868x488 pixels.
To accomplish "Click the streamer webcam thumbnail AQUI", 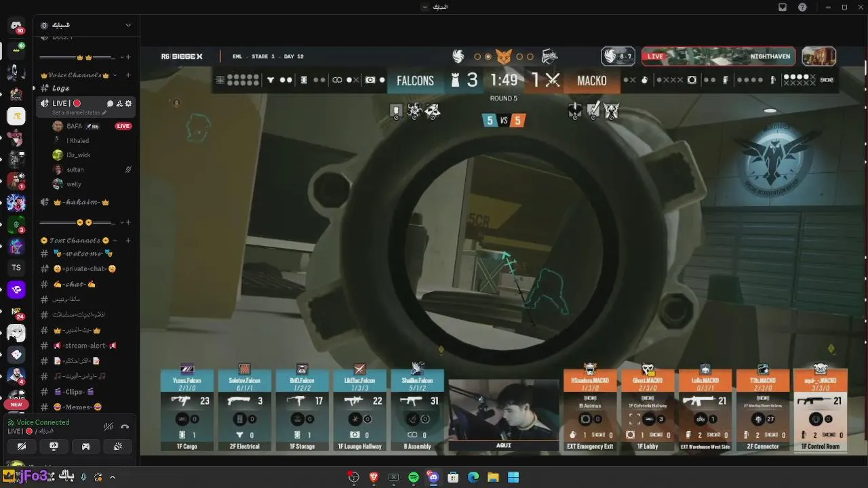I will [x=504, y=414].
